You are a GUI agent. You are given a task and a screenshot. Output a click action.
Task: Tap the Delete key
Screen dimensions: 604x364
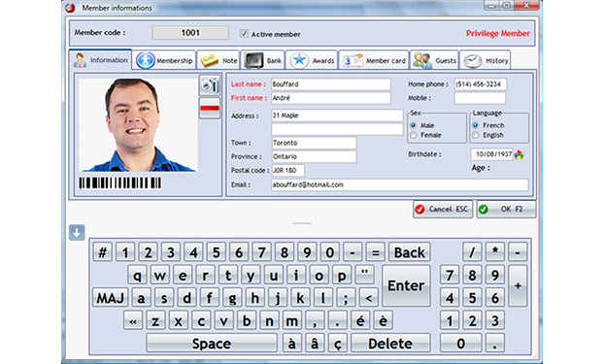point(390,344)
